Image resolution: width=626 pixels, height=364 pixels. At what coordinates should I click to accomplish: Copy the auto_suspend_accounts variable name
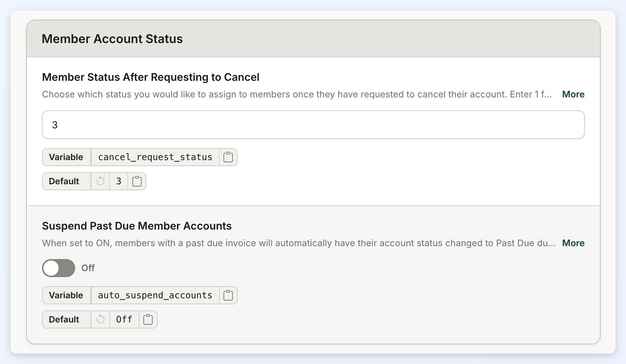click(x=228, y=295)
